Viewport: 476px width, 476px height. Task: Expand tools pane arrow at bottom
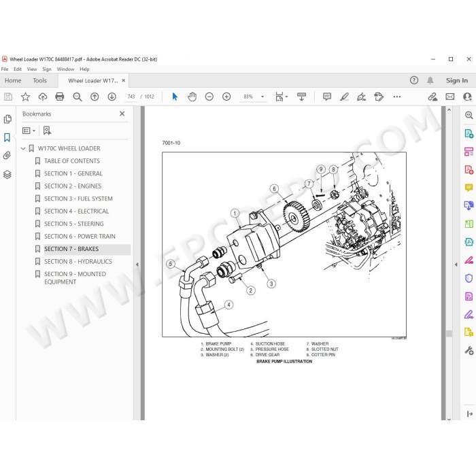point(469,413)
